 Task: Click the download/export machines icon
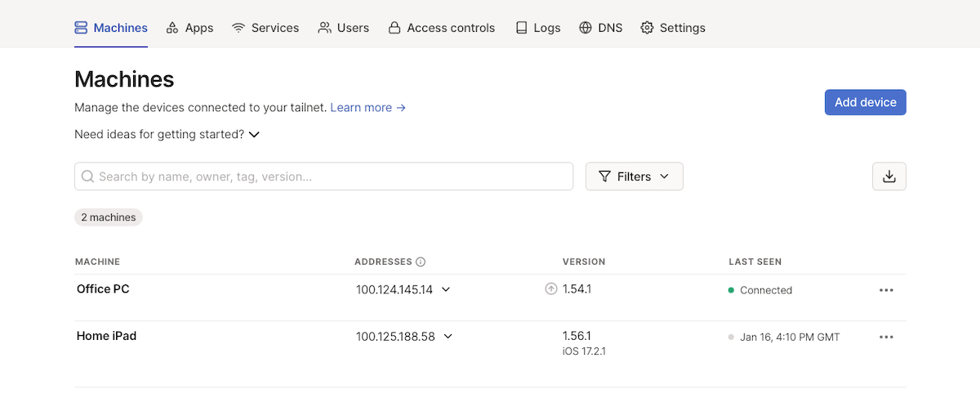(889, 177)
